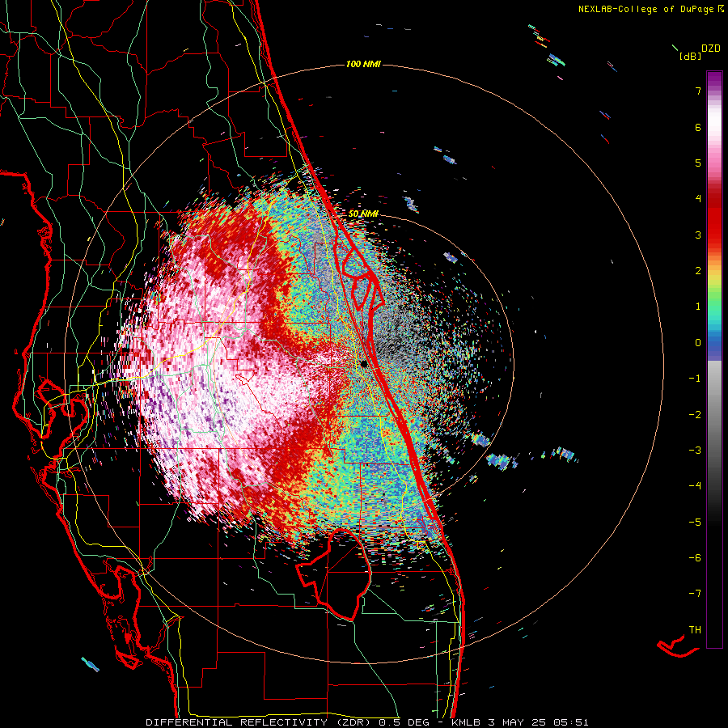Click the 3 value on the color scale

(x=698, y=235)
